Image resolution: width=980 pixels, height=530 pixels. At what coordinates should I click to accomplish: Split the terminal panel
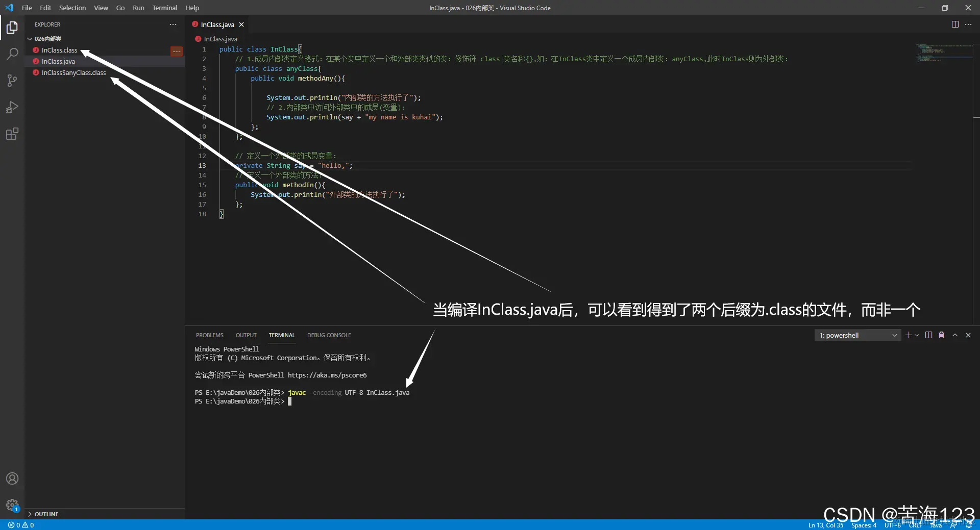[928, 335]
